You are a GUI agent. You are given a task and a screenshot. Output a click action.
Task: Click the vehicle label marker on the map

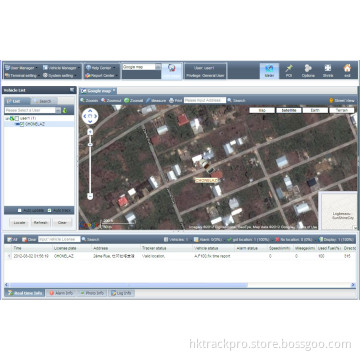pyautogui.click(x=206, y=180)
